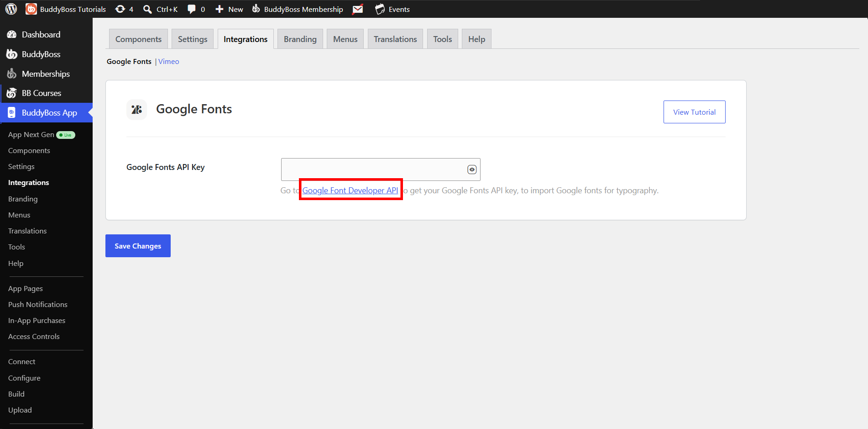Screen dimensions: 868x429
Task: Switch to the Menus tab
Action: pos(345,39)
